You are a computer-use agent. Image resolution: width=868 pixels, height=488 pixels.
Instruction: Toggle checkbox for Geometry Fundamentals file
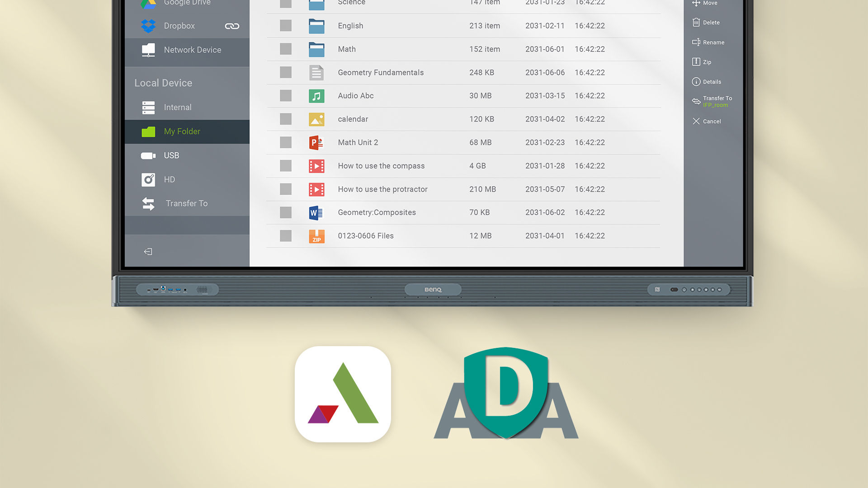tap(285, 72)
